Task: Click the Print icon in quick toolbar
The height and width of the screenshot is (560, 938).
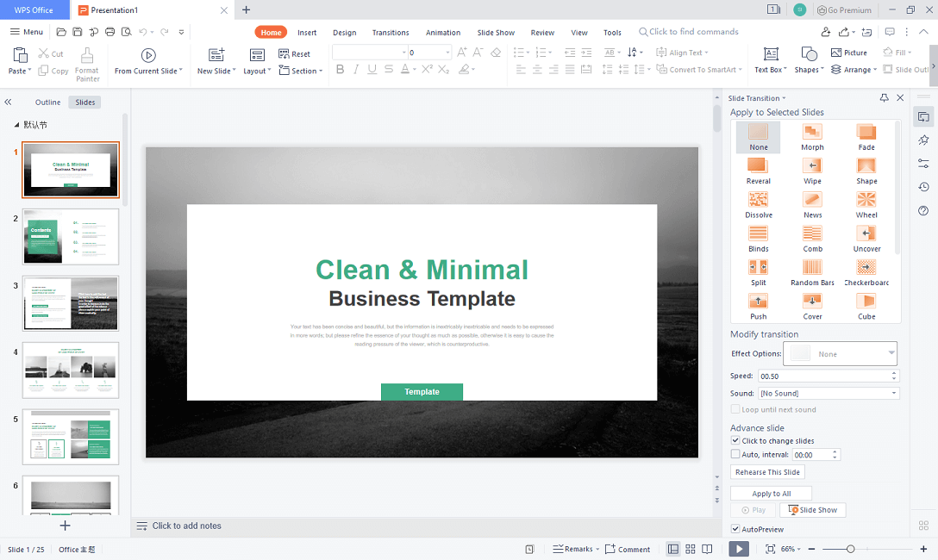Action: [109, 32]
